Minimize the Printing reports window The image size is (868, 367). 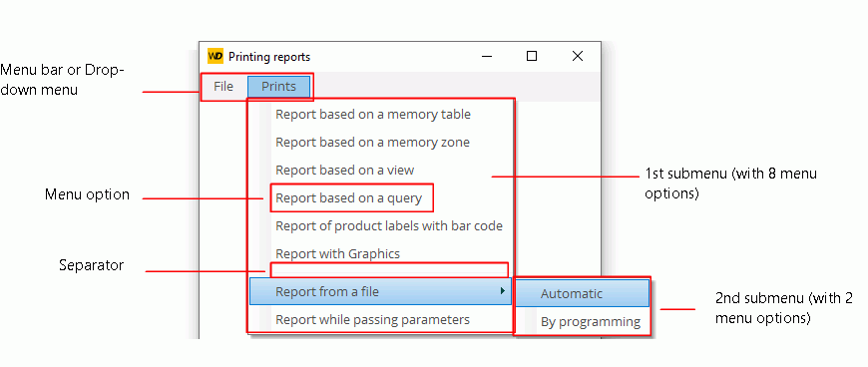coord(487,57)
